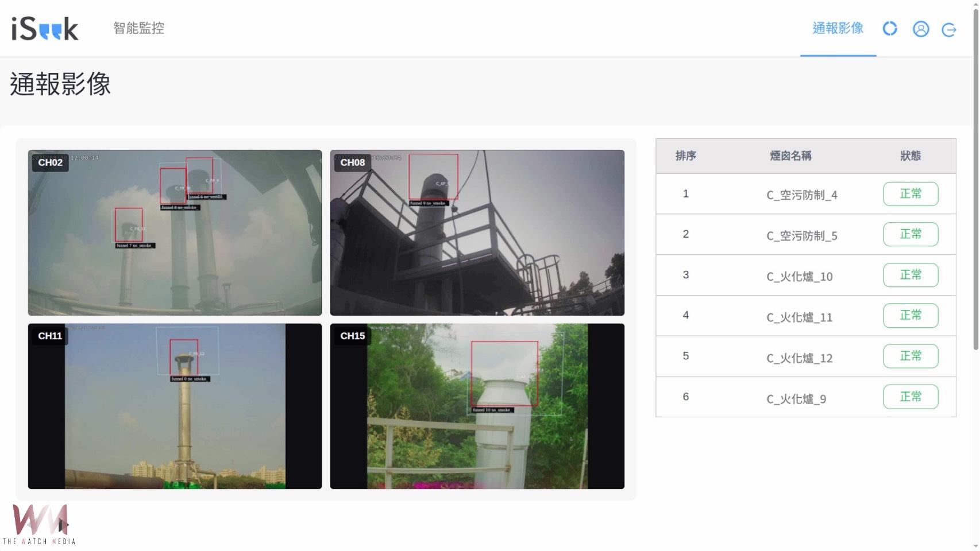Click the refresh circle icon in header
This screenshot has width=980, height=551.
point(890,29)
